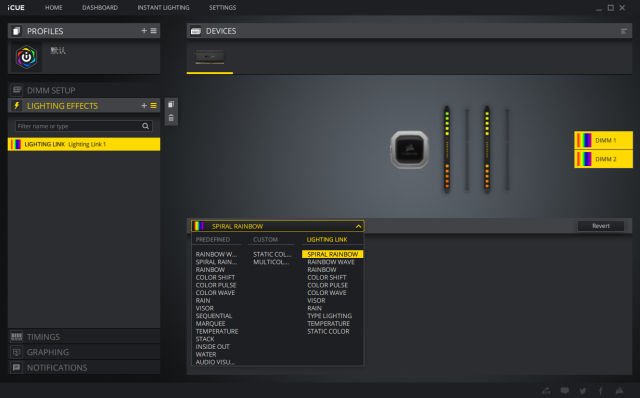The width and height of the screenshot is (640, 398).
Task: Switch to the Custom effects tab
Action: [265, 239]
